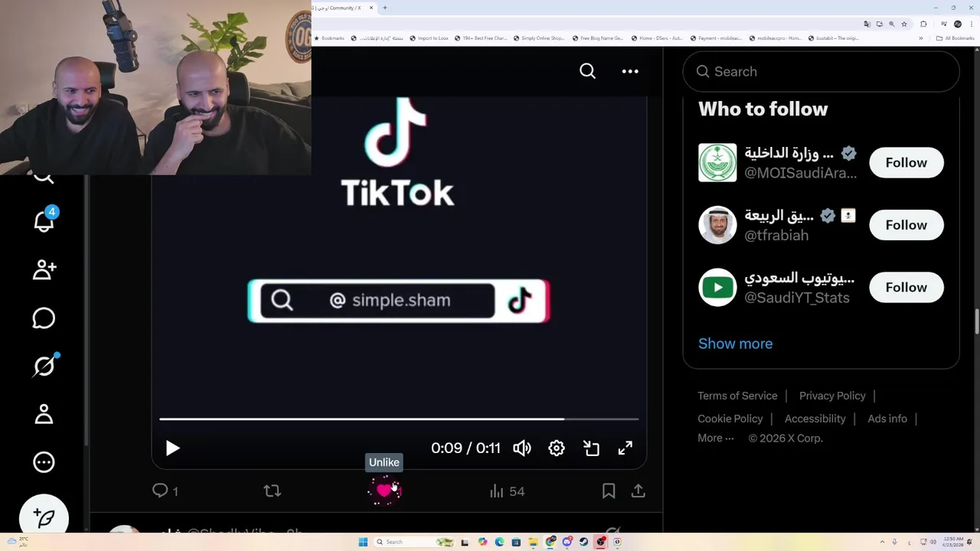This screenshot has width=980, height=551.
Task: Bookmark this post
Action: coord(609,491)
